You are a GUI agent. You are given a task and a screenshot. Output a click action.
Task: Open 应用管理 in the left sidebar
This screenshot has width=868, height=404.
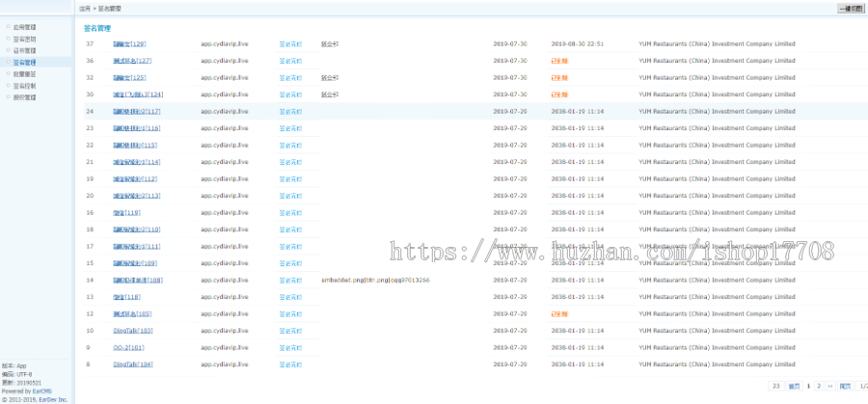pyautogui.click(x=24, y=27)
